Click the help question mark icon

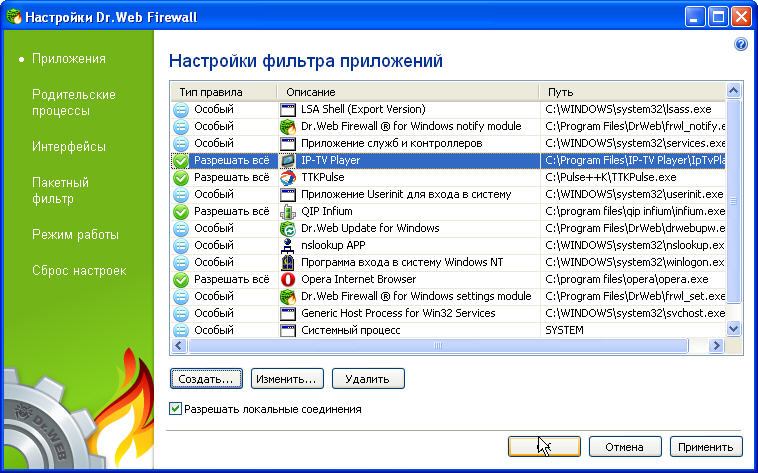pyautogui.click(x=741, y=44)
